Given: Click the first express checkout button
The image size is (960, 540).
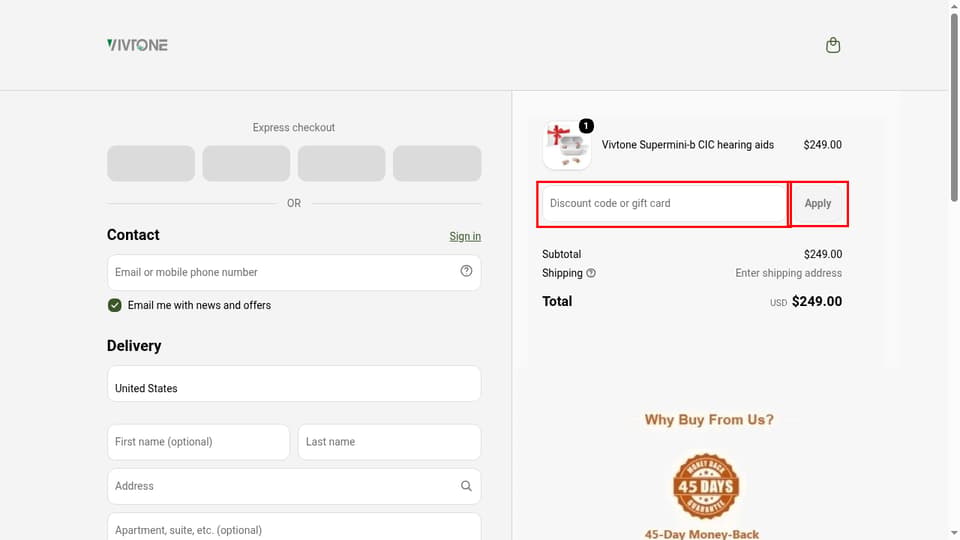Looking at the screenshot, I should click(x=151, y=163).
